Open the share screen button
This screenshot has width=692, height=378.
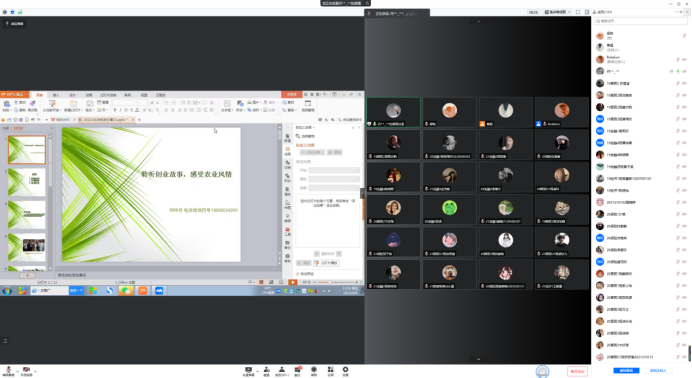(x=248, y=371)
